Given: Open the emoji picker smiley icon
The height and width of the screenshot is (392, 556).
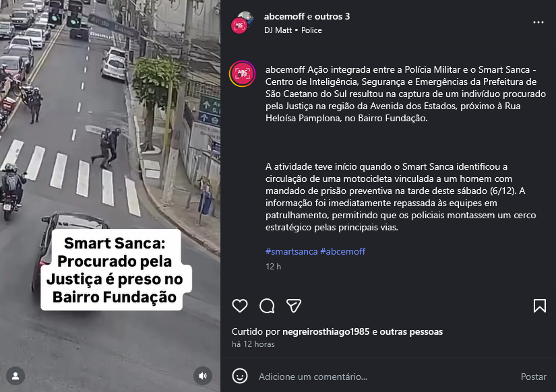Looking at the screenshot, I should (240, 376).
